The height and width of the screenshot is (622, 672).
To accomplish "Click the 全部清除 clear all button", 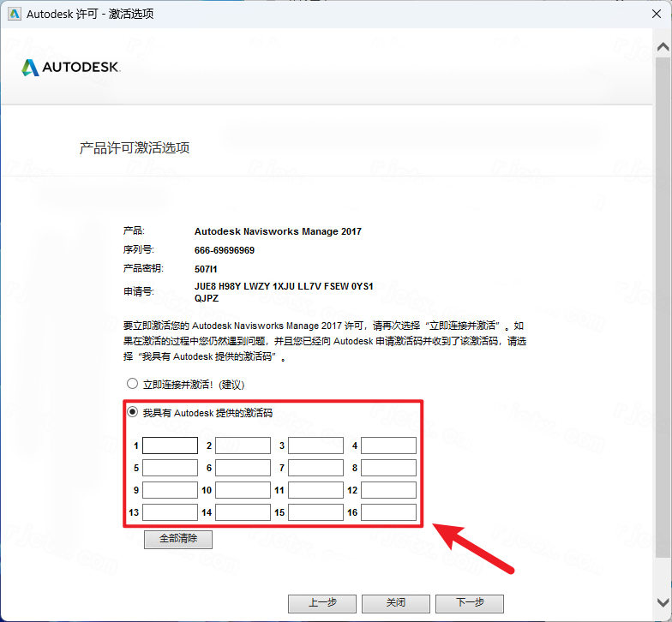I will [178, 540].
